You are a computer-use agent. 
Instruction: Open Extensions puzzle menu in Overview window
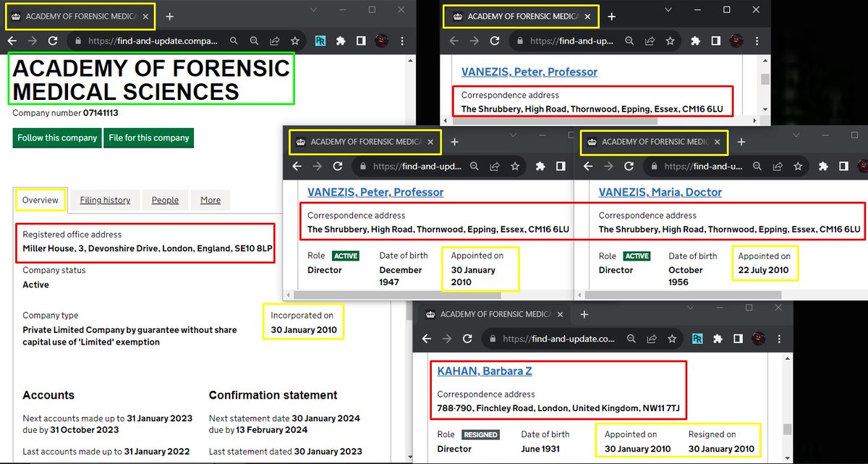[341, 41]
